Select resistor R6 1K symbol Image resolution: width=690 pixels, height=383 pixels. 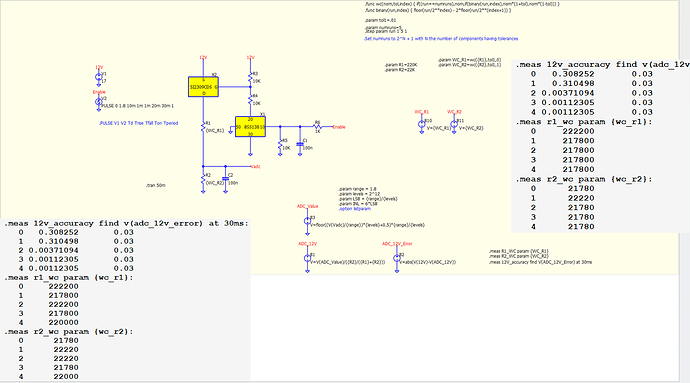(317, 127)
